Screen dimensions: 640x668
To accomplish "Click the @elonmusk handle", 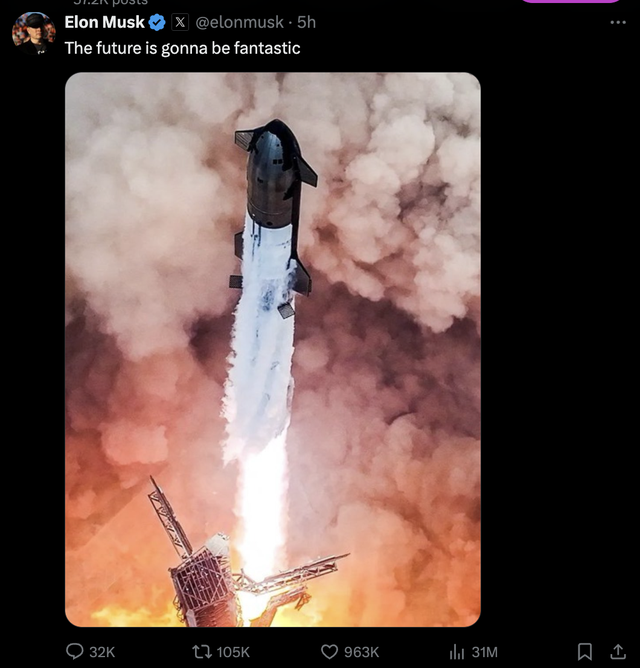I will [x=238, y=22].
